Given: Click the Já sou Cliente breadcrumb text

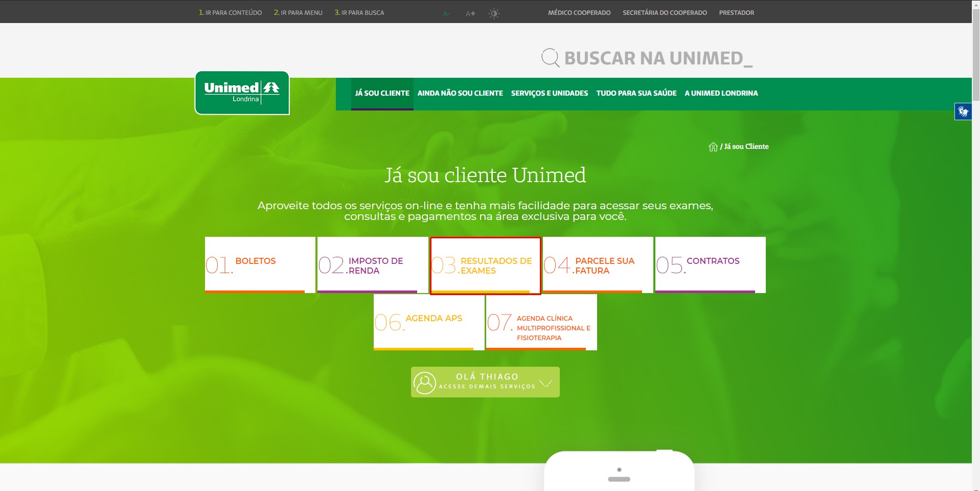Looking at the screenshot, I should tap(746, 146).
